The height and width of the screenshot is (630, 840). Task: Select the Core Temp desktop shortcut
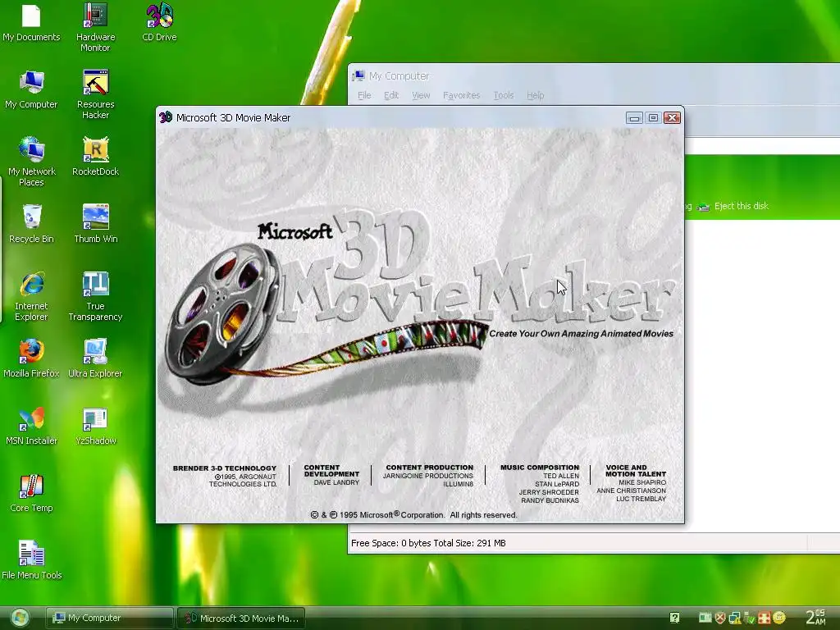coord(31,493)
